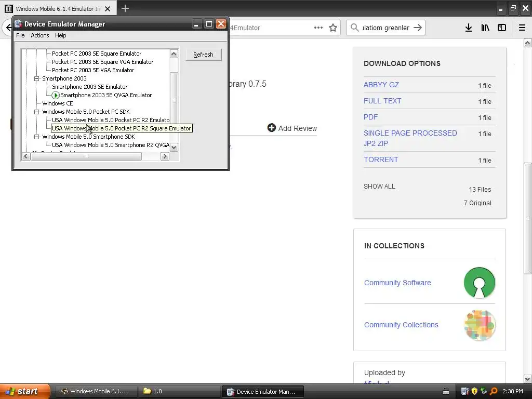Click the Add Review link text
532x399 pixels.
(x=297, y=128)
